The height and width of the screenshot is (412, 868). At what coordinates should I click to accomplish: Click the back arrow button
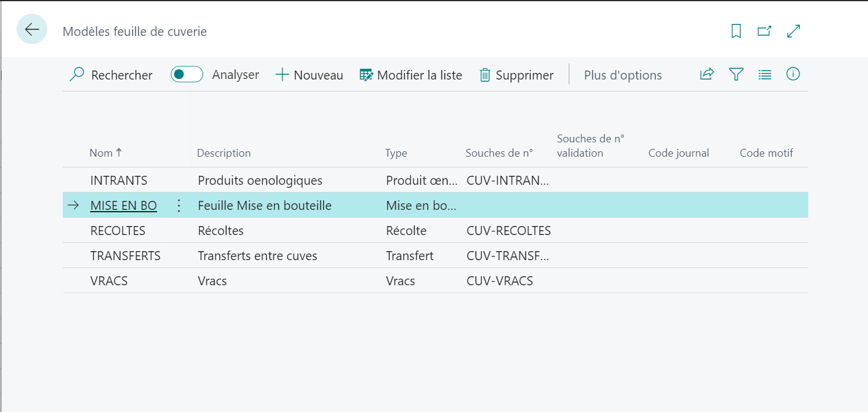pos(32,29)
